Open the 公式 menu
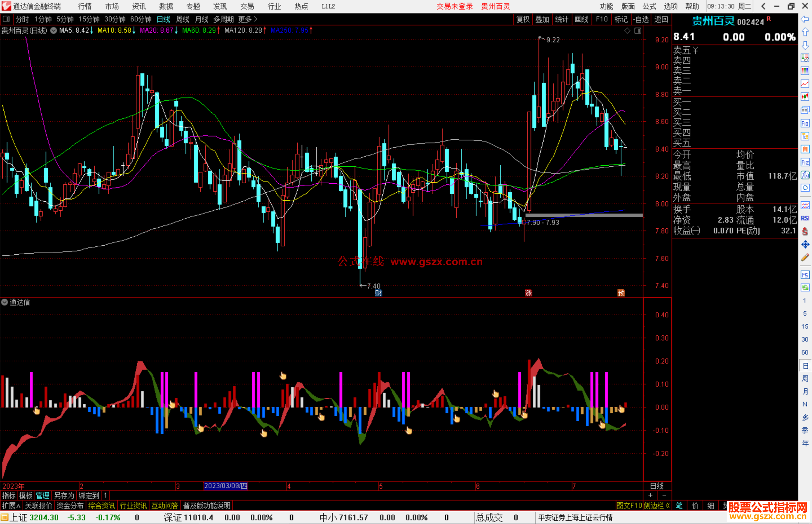This screenshot has width=812, height=524. tap(649, 6)
